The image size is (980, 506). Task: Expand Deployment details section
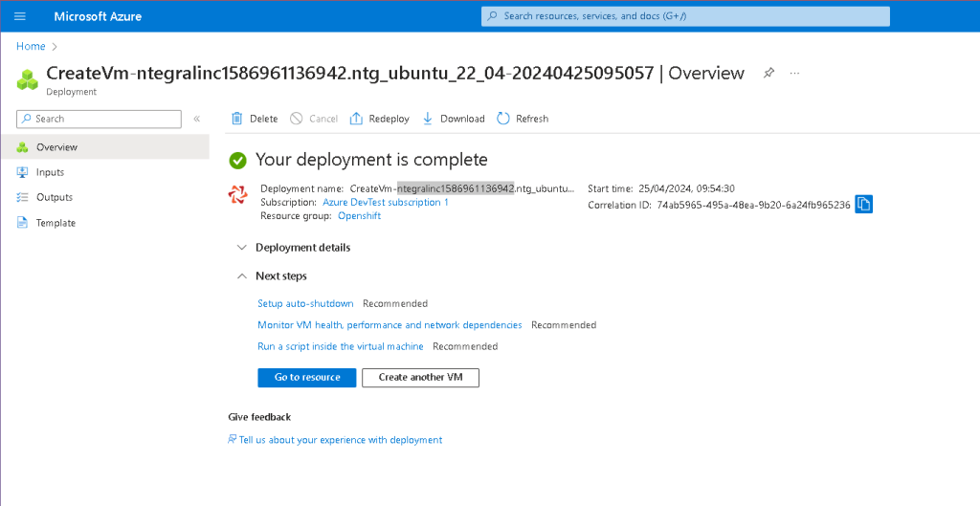(x=294, y=248)
